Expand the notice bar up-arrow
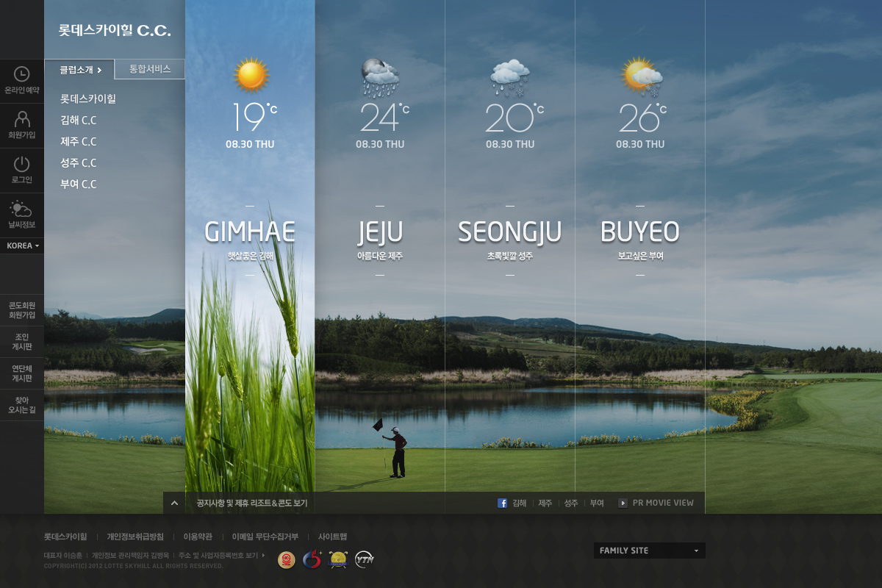This screenshot has width=882, height=588. (x=174, y=503)
